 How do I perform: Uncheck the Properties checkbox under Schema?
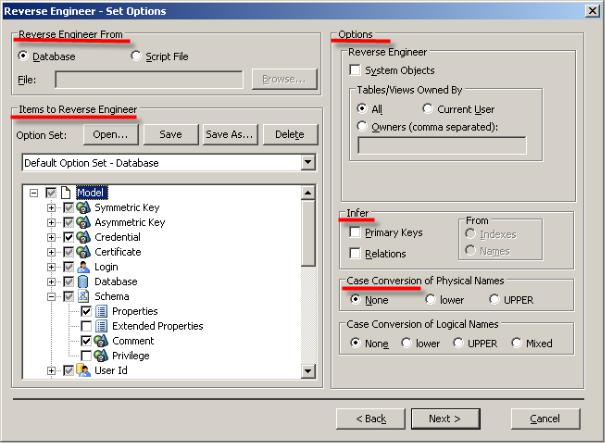click(x=86, y=311)
